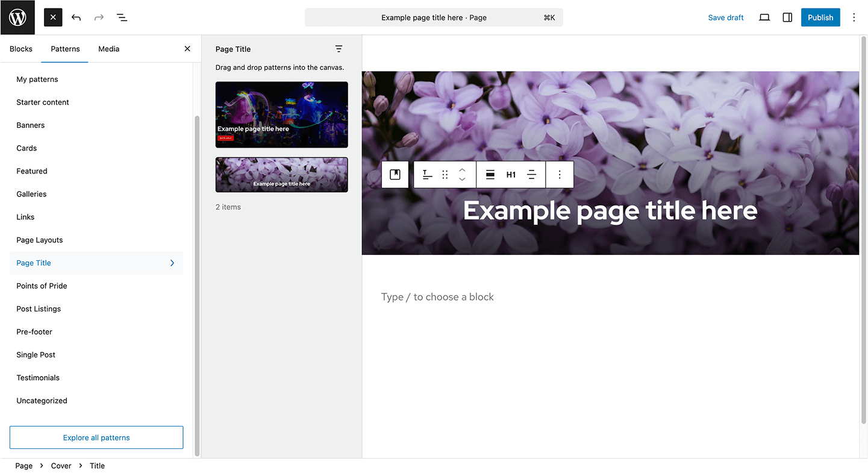Open the device preview view
The image size is (868, 473).
(764, 17)
